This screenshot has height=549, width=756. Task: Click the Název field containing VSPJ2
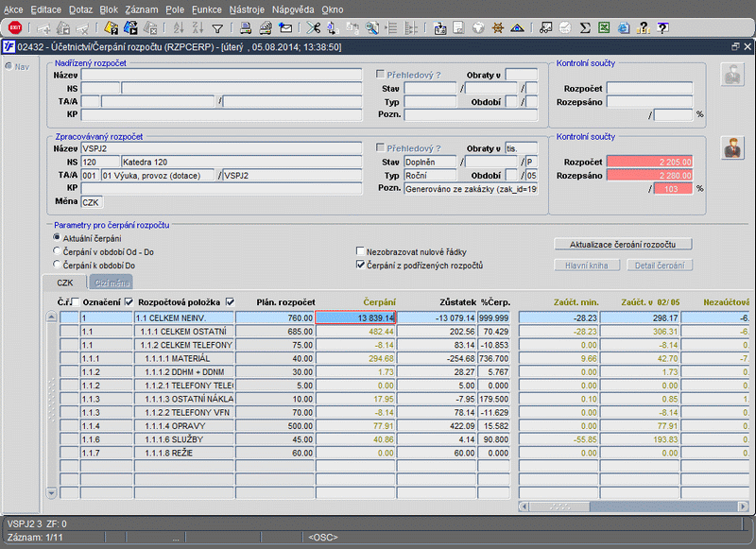coord(221,148)
